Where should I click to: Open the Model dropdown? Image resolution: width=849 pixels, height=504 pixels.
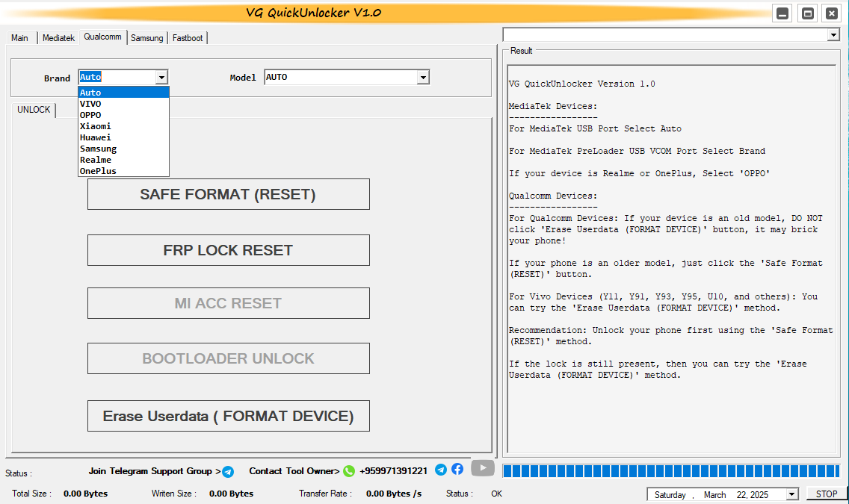pos(423,76)
